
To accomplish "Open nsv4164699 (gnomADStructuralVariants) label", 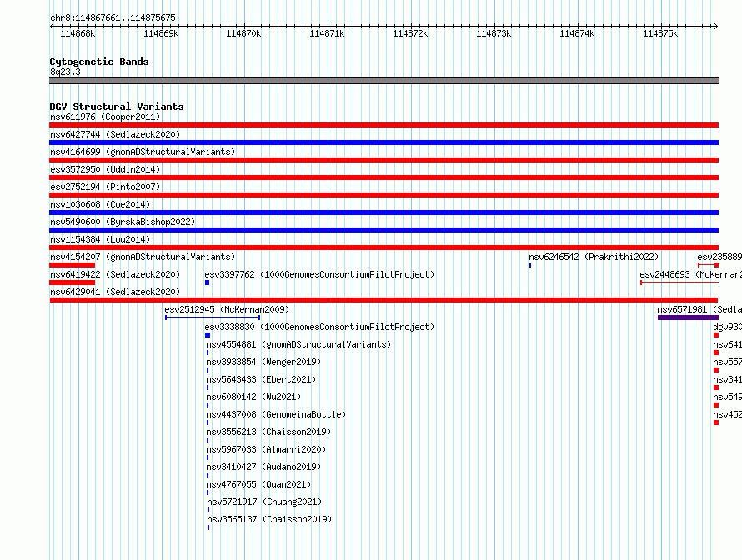I will (143, 152).
